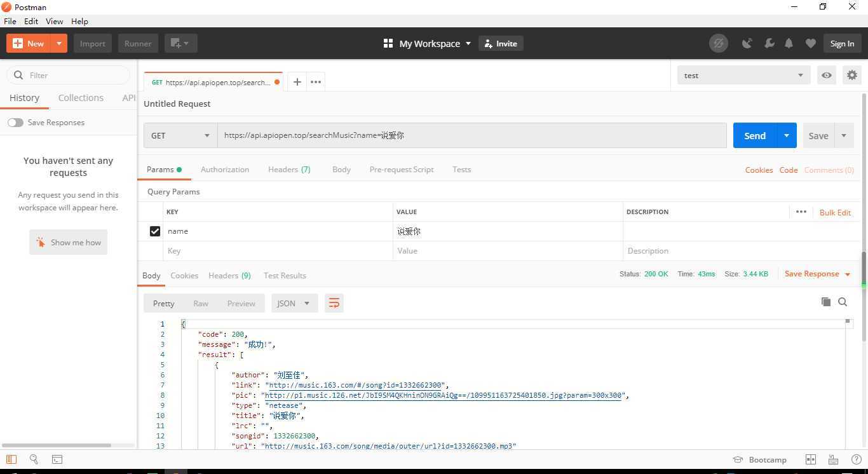Open the View menu
Screen dimensions: 868x474
(x=55, y=21)
